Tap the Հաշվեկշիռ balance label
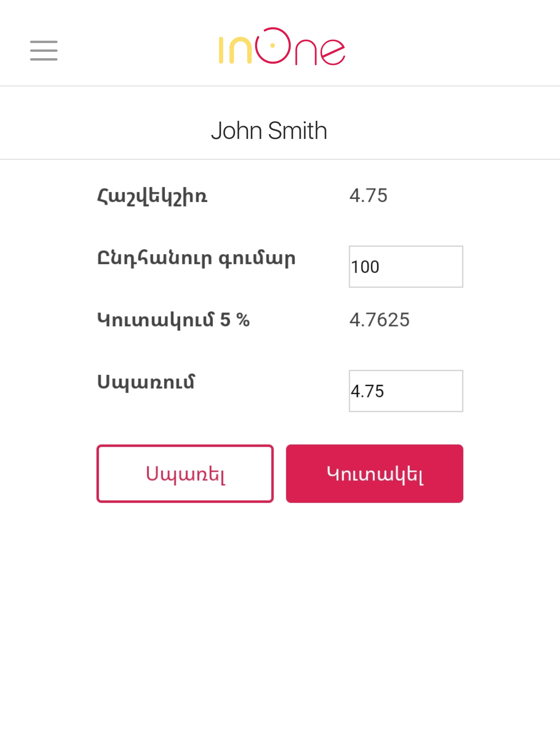This screenshot has height=747, width=560. (x=152, y=196)
